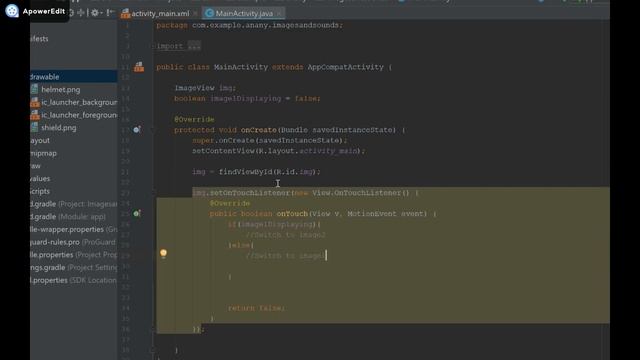Click onCreate method name in code
This screenshot has height=360, width=640.
pos(258,130)
